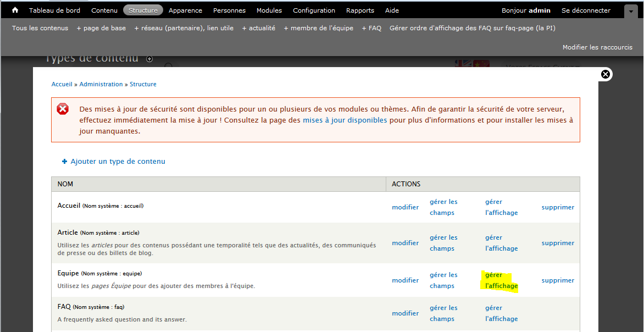Click 'Modifier les raccourcis' link

tap(597, 47)
